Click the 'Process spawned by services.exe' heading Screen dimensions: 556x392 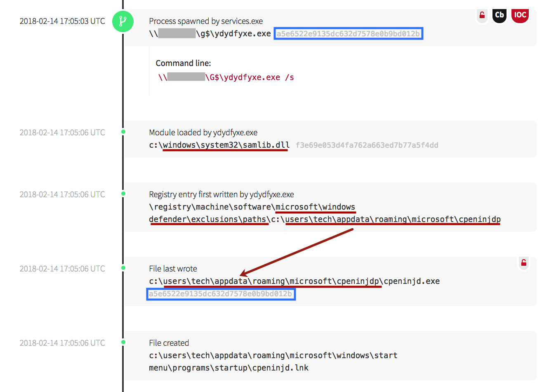click(x=206, y=21)
